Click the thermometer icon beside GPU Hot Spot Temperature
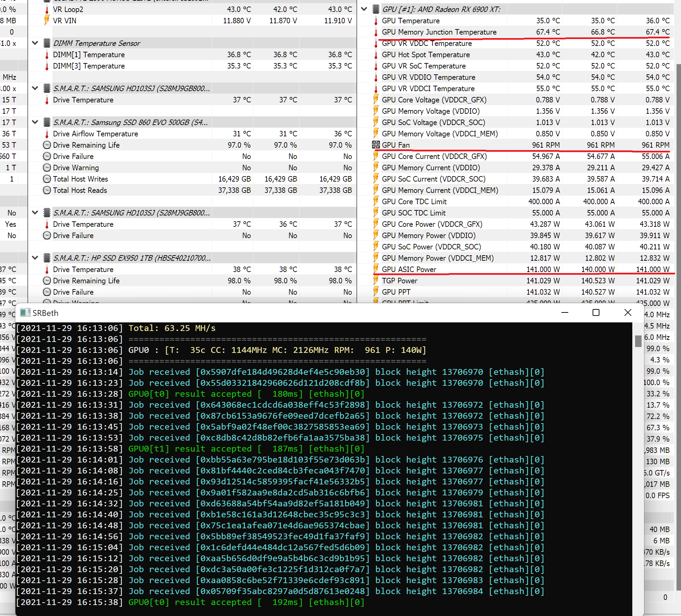Viewport: 681px width, 616px height. (376, 55)
